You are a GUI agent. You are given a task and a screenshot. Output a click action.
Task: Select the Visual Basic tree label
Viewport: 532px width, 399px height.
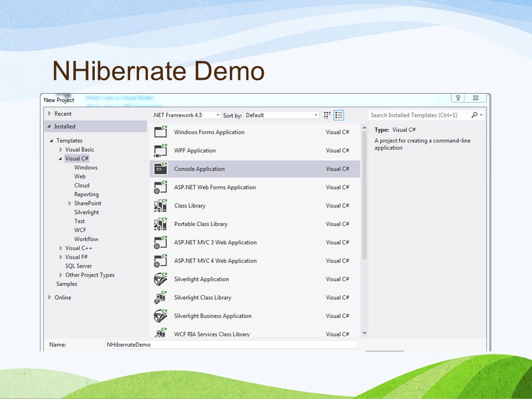pos(79,150)
